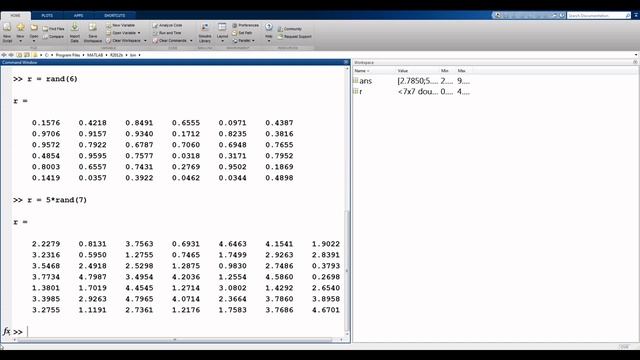The image size is (640, 360).
Task: Click Run and Time
Action: pos(167,33)
